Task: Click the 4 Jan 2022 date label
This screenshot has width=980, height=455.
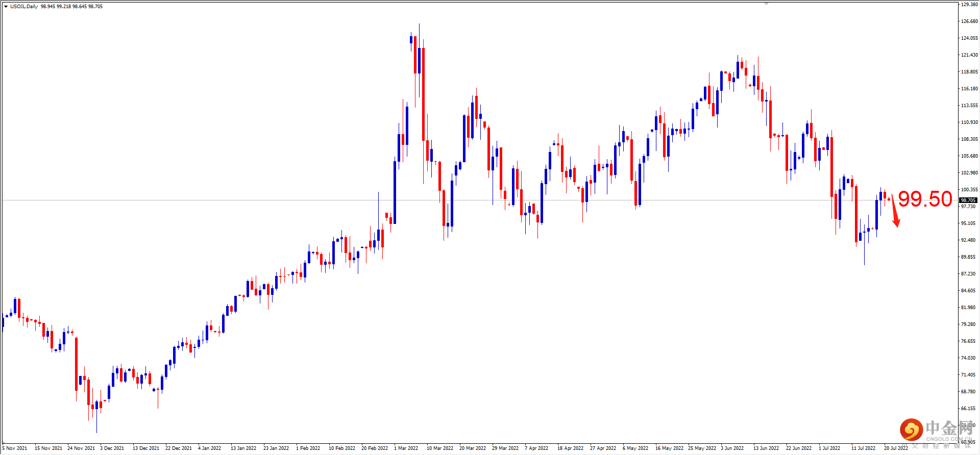Action: tap(210, 448)
